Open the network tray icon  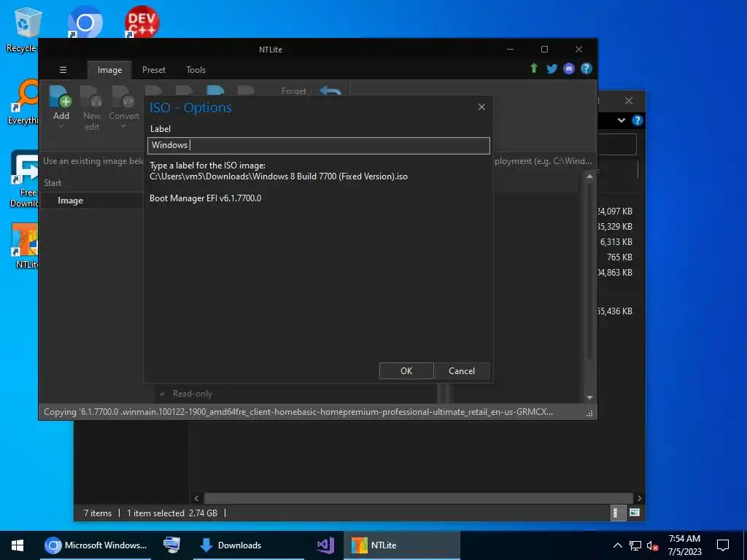[x=635, y=545]
